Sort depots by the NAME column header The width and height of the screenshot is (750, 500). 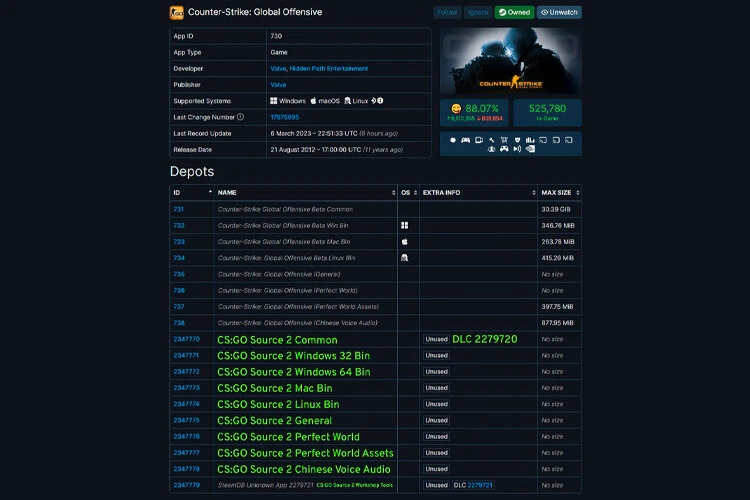(x=306, y=192)
